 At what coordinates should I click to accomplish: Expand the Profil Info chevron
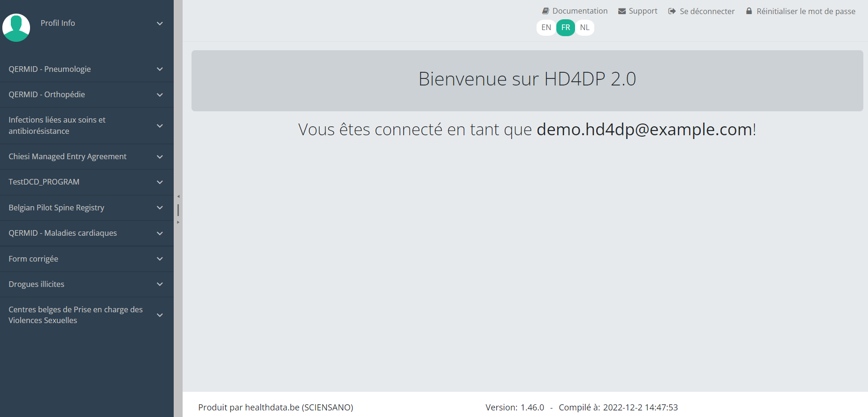(160, 23)
